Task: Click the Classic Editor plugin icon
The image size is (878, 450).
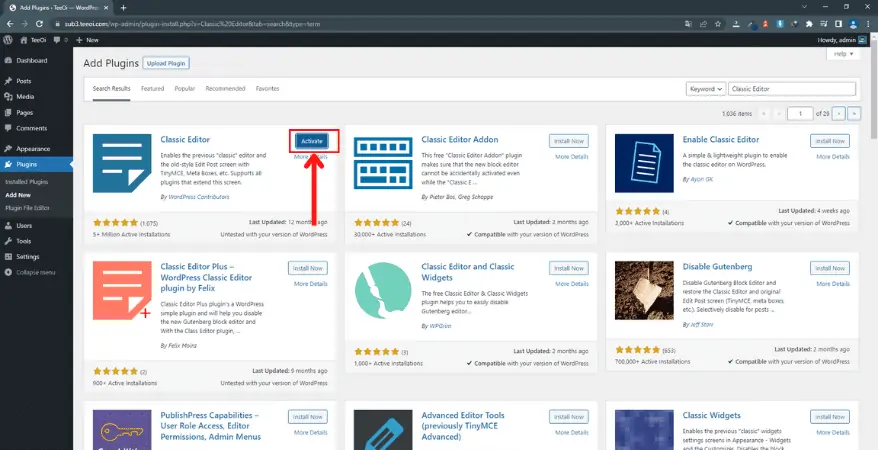Action: click(122, 163)
